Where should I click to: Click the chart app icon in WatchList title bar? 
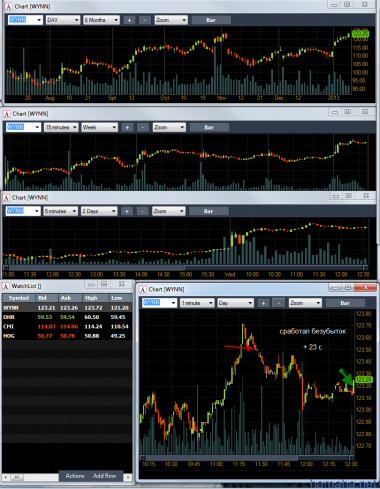click(x=6, y=286)
